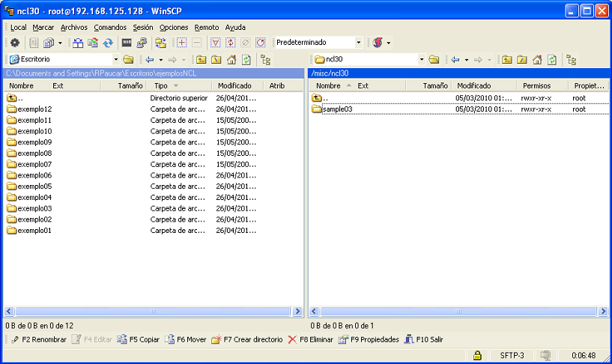Screen dimensions: 612x364
Task: Refresh the local panel
Action: tap(246, 60)
